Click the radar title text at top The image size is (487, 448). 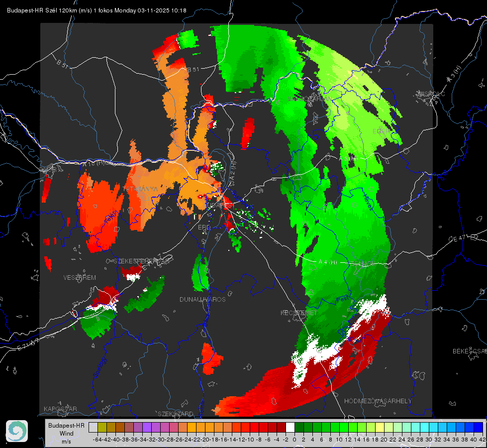[x=97, y=10]
